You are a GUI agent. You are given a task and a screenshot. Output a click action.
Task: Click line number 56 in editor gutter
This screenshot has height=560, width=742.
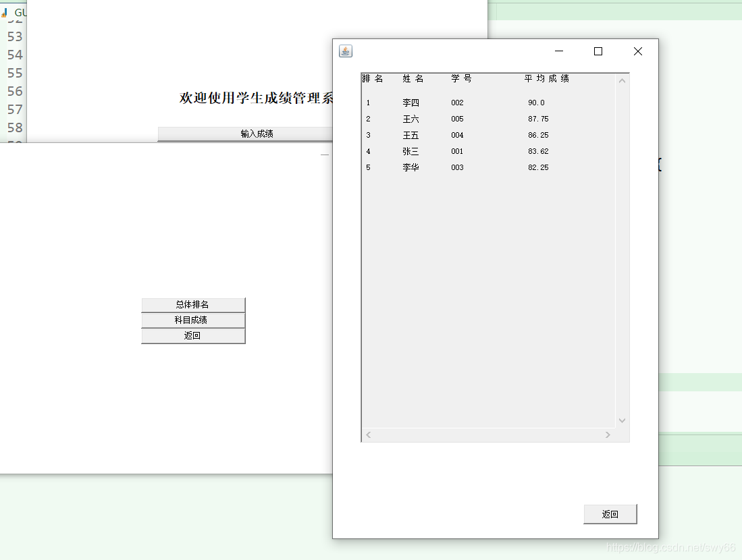[15, 91]
